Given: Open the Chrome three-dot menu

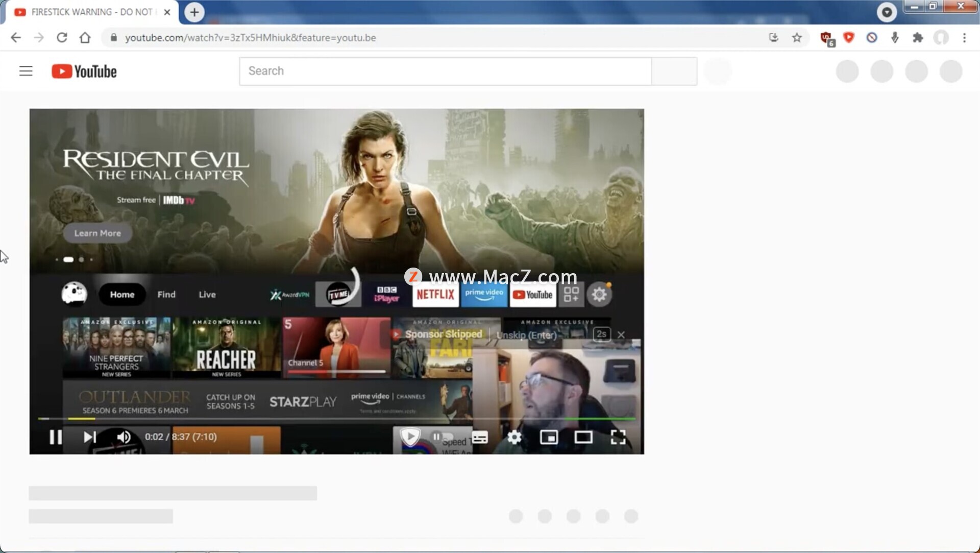Looking at the screenshot, I should 964,38.
